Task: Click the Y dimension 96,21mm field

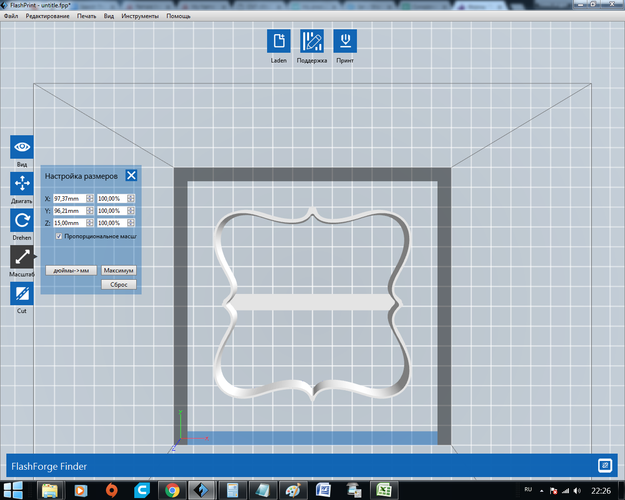Action: click(69, 211)
